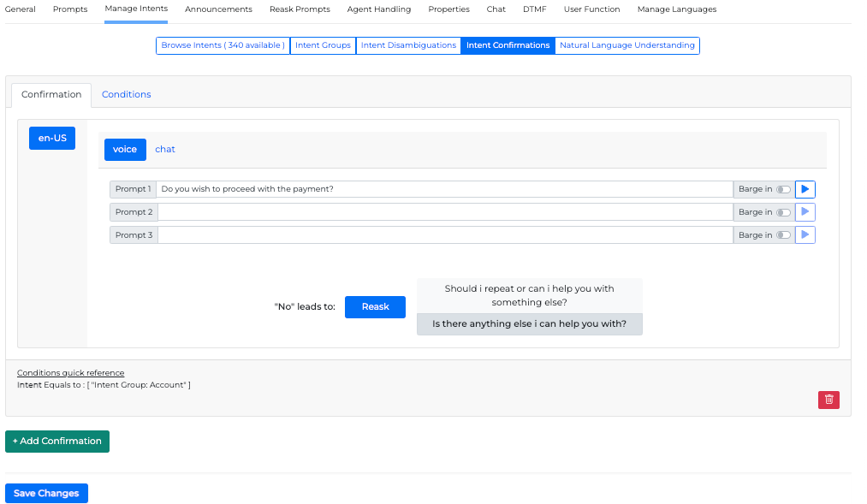Click the Prompt 2 text field
Image resolution: width=867 pixels, height=504 pixels.
click(445, 212)
